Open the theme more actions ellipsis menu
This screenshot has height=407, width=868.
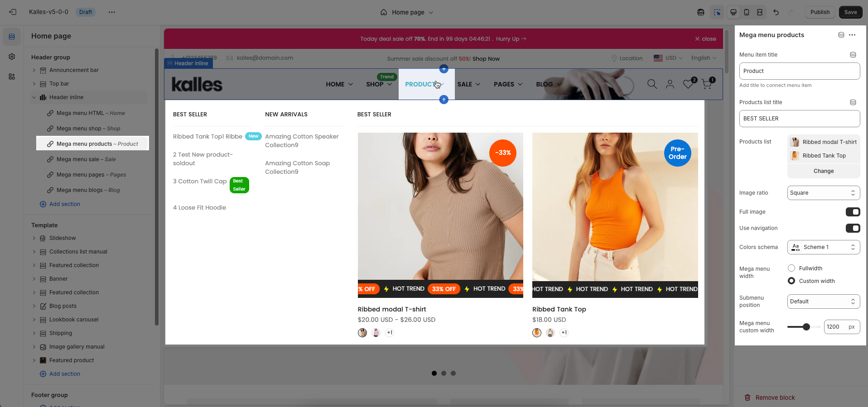point(112,12)
